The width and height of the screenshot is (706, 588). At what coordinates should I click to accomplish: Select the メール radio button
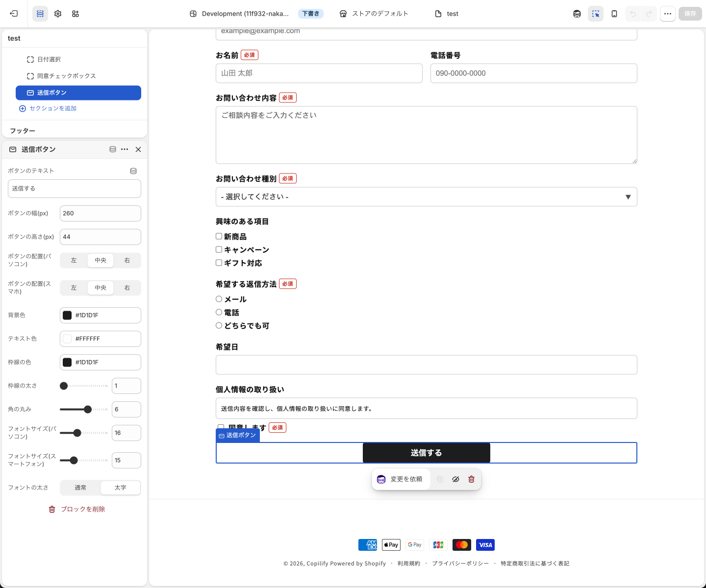219,299
